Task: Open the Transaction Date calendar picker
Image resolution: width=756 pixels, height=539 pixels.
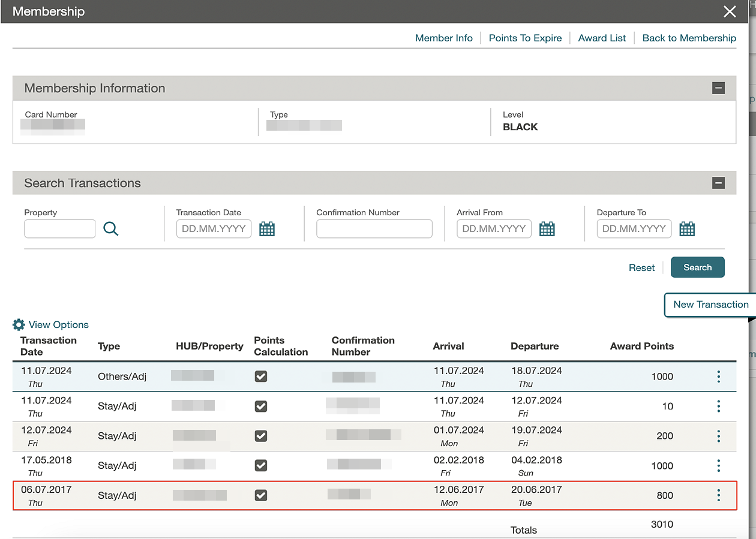Action: click(267, 228)
